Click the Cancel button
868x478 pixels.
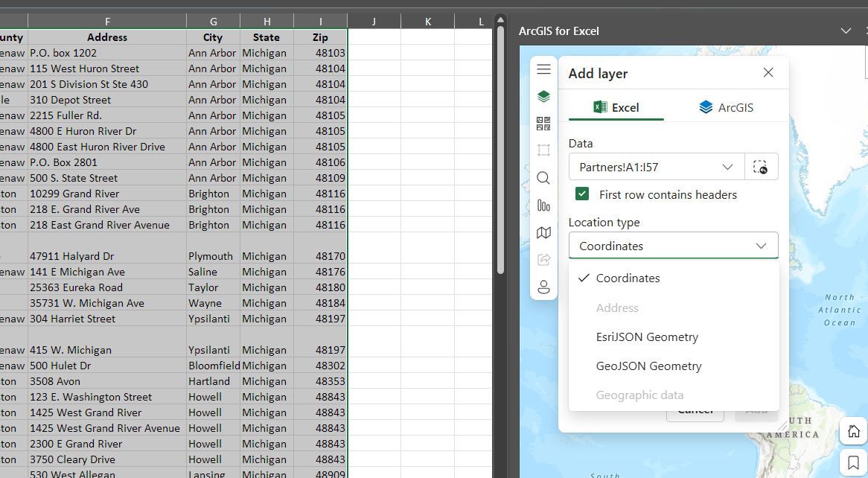point(695,409)
